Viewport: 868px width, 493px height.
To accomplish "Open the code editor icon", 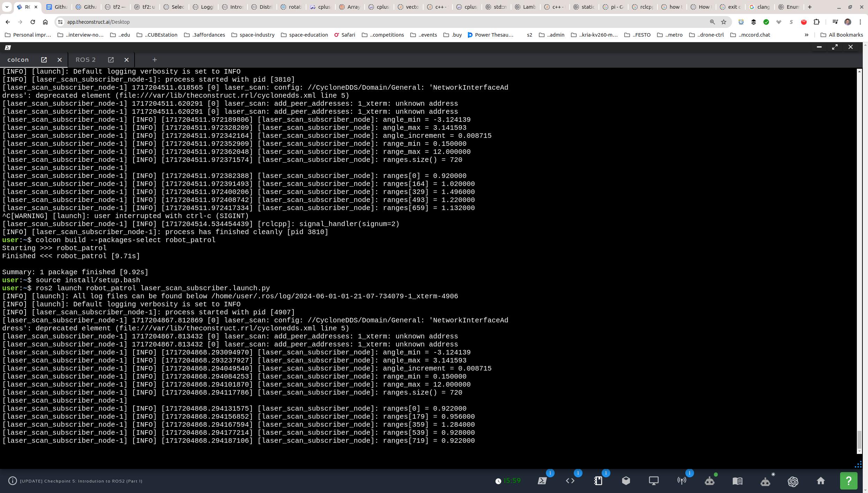I will click(x=570, y=481).
